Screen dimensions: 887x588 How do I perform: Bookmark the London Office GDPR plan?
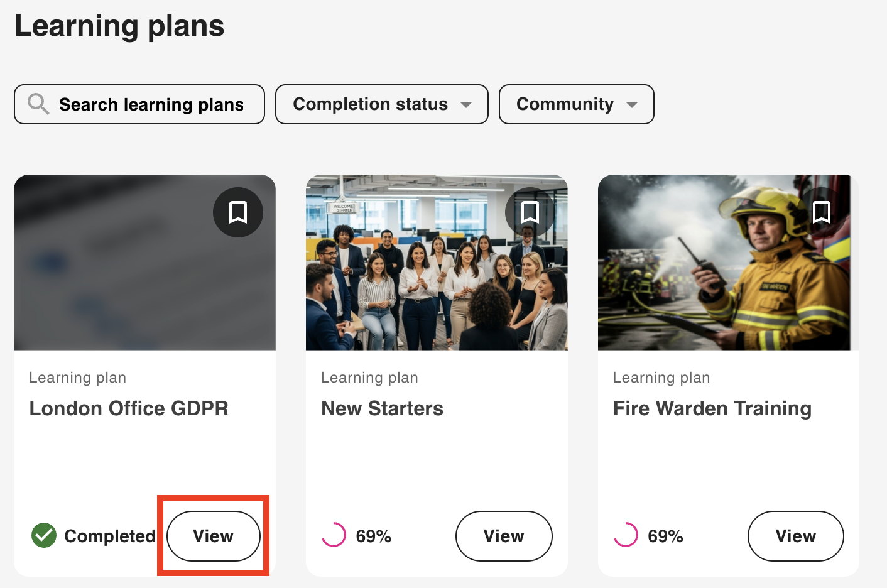point(237,212)
